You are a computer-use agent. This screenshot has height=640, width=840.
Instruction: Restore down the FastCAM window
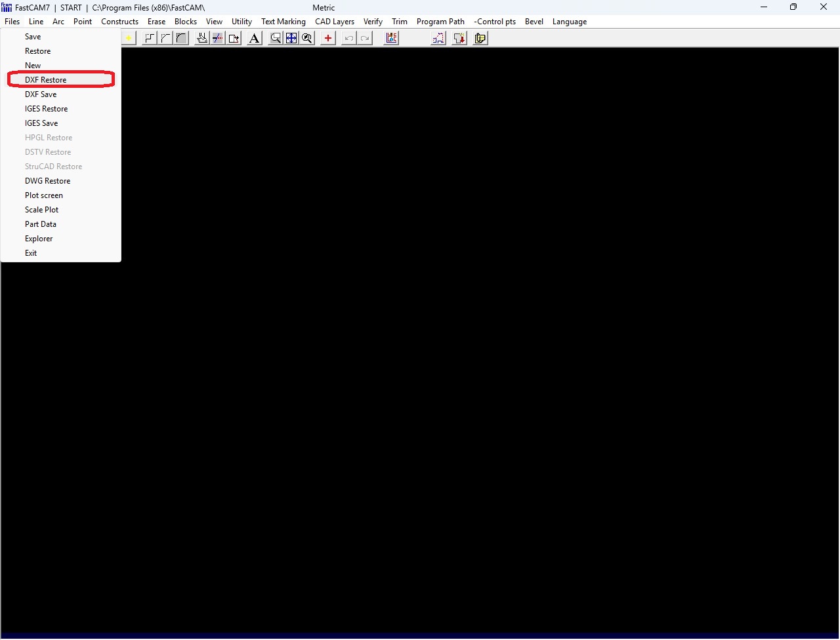pos(793,7)
